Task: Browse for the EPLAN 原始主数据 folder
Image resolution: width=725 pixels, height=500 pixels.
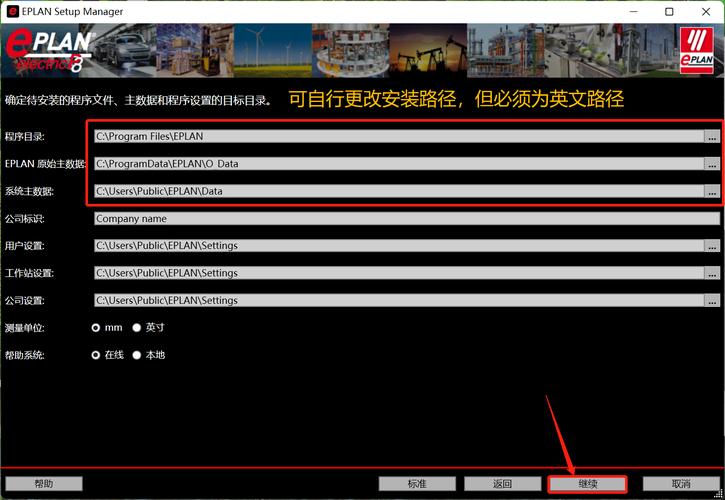Action: [712, 164]
